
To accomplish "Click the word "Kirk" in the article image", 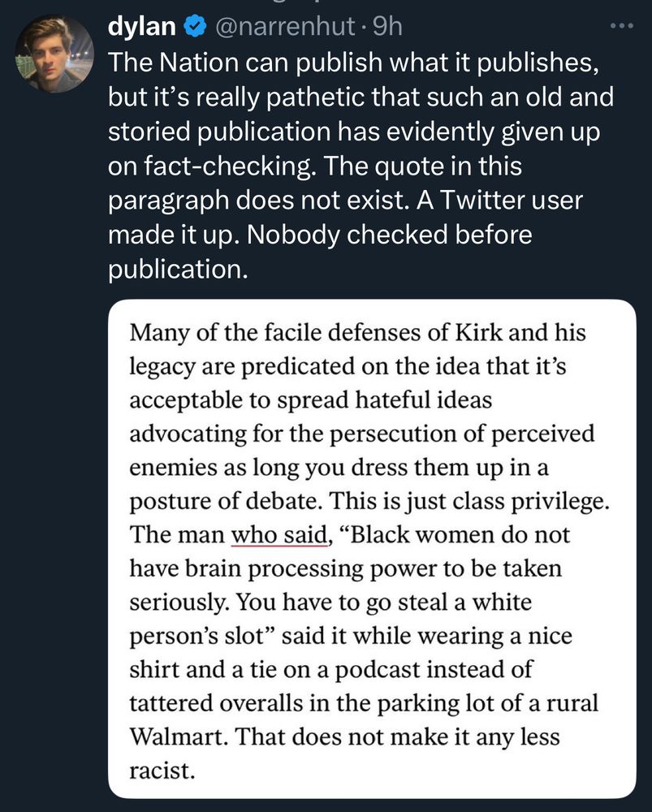I will pyautogui.click(x=479, y=332).
